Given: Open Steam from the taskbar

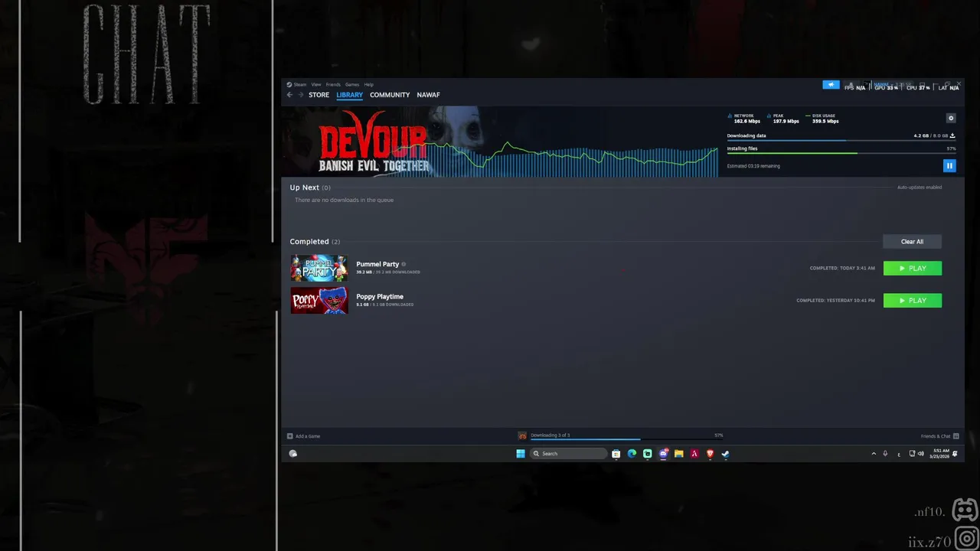Looking at the screenshot, I should pos(725,454).
